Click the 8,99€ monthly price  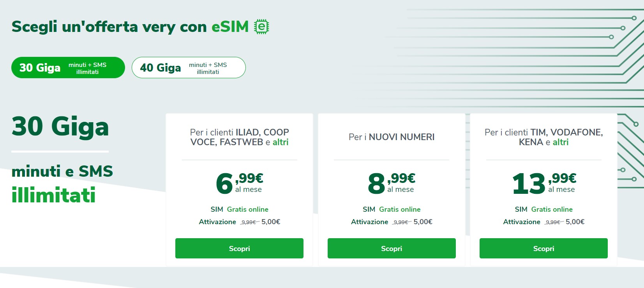point(392,183)
